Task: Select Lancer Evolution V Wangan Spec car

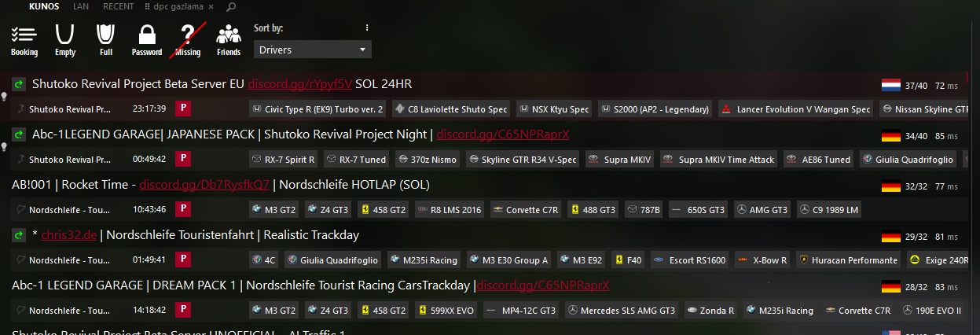Action: click(796, 109)
